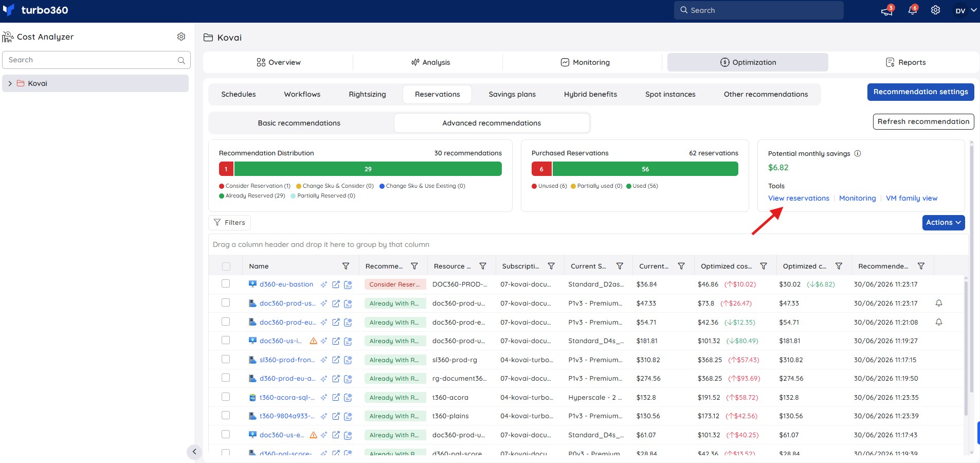This screenshot has height=463, width=980.
Task: Open external link icon for sl360-prod-fron
Action: click(x=336, y=360)
